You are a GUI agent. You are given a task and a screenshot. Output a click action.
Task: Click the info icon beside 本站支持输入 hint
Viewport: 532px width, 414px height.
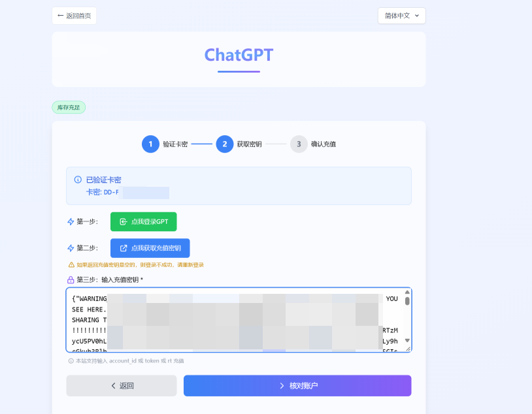[x=71, y=361]
